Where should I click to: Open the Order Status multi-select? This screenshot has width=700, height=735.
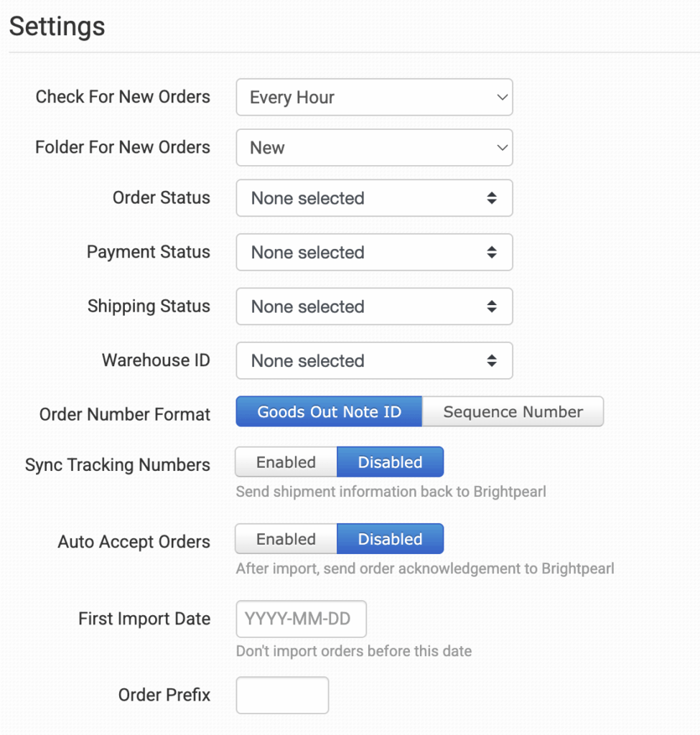click(x=373, y=198)
